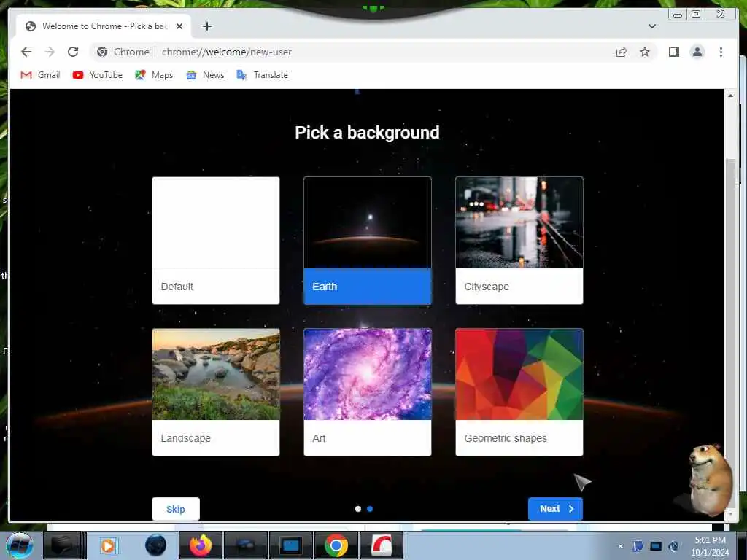Screen dimensions: 747x560
Task: Skip the background selection
Action: click(175, 509)
